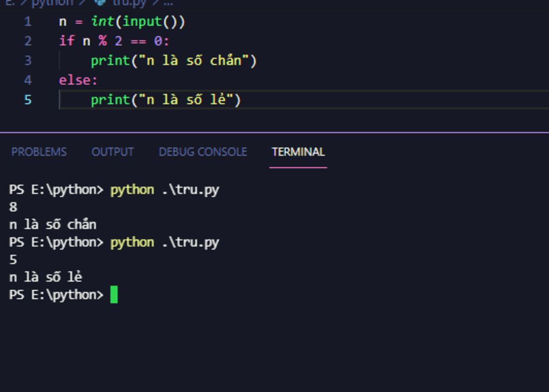549x392 pixels.
Task: Select line number 4 in gutter
Action: 27,80
